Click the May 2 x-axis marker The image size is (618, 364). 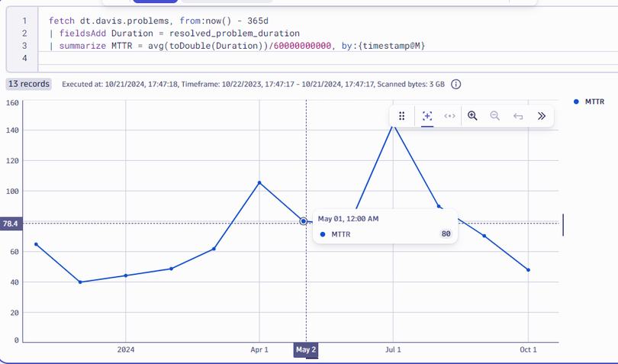[x=306, y=350]
